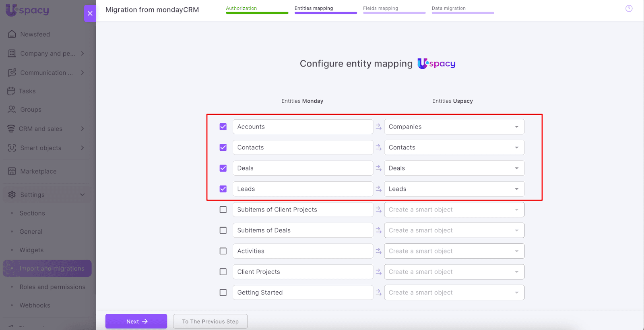The width and height of the screenshot is (644, 330).
Task: Click the Smart objects sidebar icon
Action: pos(12,148)
